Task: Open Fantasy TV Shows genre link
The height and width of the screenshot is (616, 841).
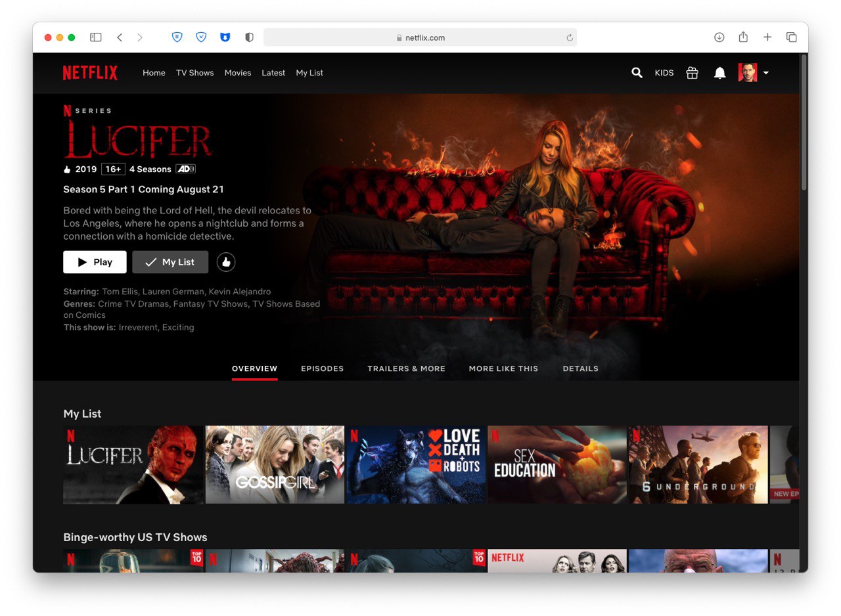Action: [212, 303]
